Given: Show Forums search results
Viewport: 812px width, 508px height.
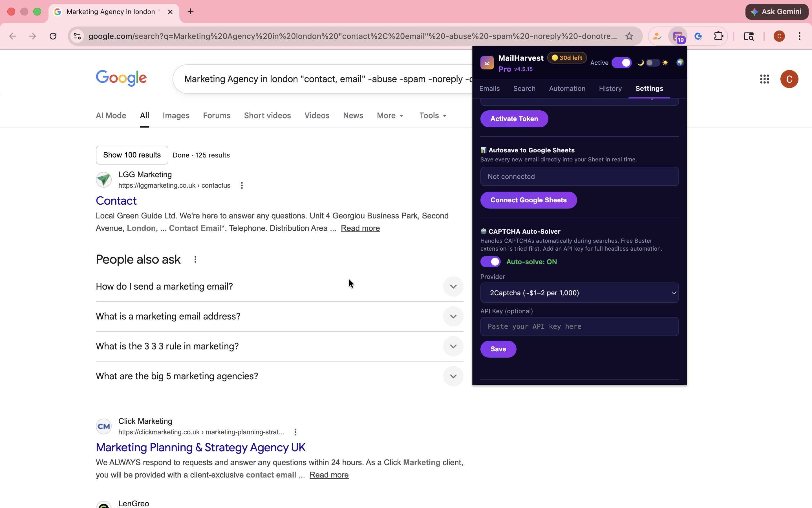Looking at the screenshot, I should pyautogui.click(x=217, y=116).
